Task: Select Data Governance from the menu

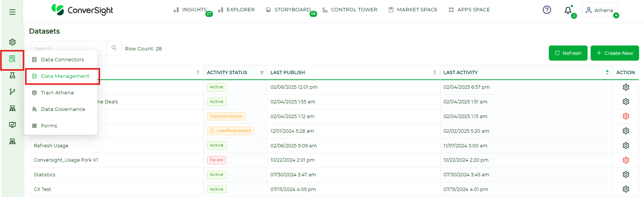Action: [x=63, y=109]
